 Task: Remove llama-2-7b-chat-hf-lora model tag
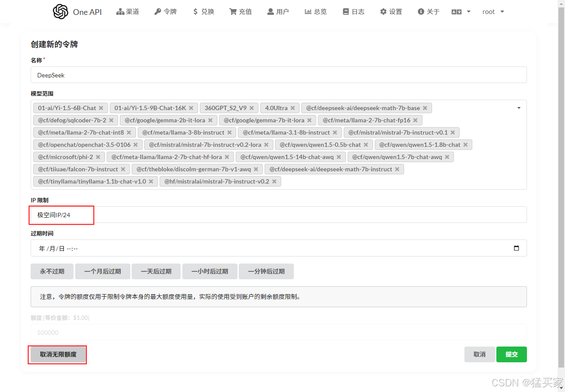click(x=227, y=157)
